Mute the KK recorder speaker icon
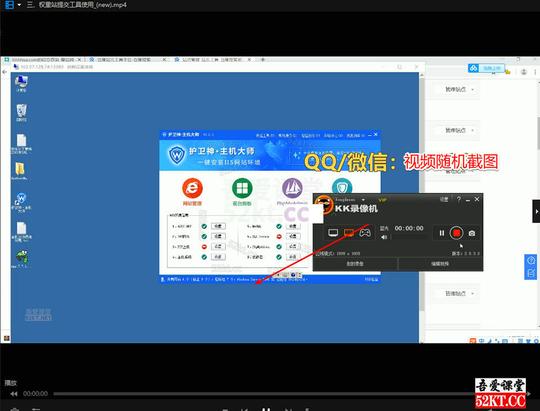Screen dimensions: 540x411 point(384,237)
